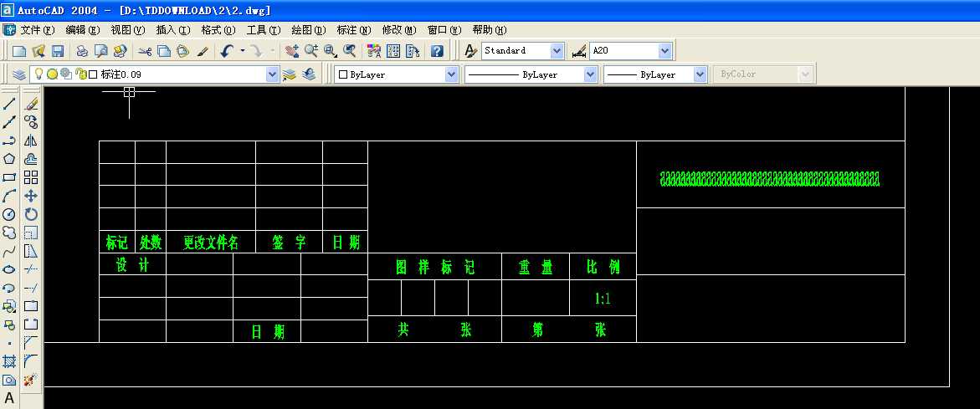Screen dimensions: 980x409
Task: Click the 1:1 scale text in title block
Action: click(x=603, y=299)
